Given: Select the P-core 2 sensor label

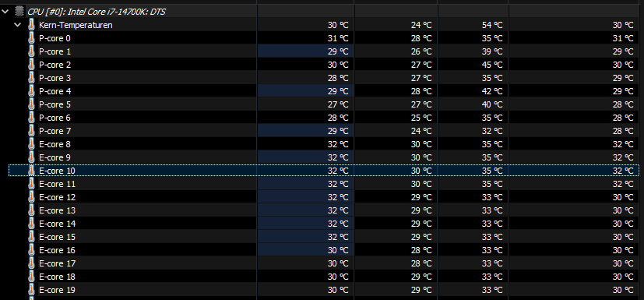Looking at the screenshot, I should click(55, 65).
